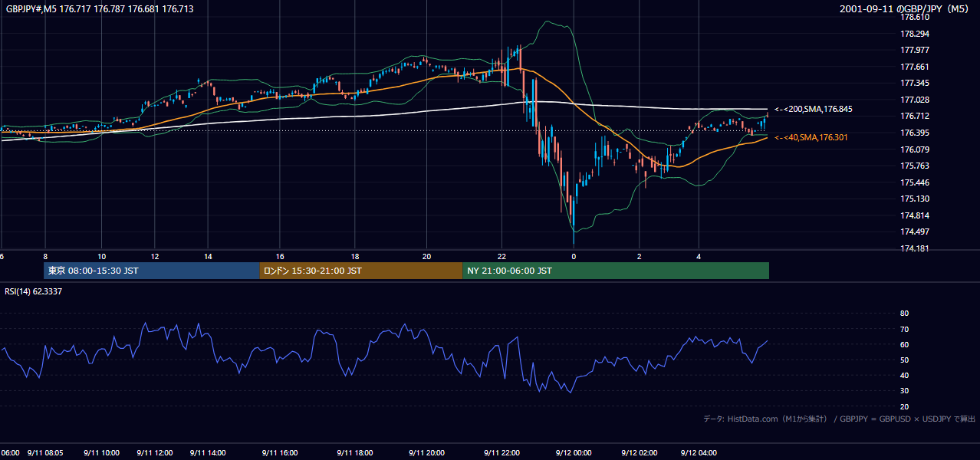Click the 200,SMA,176.845 moving average label

[x=814, y=110]
